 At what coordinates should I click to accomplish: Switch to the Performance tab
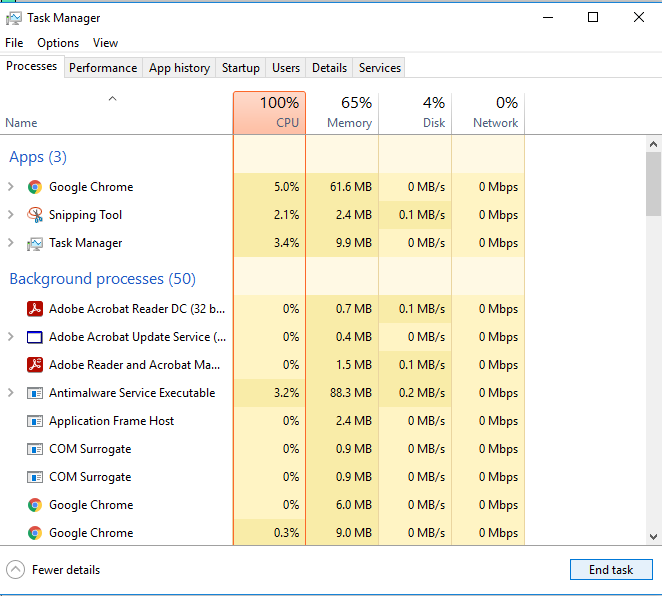103,68
